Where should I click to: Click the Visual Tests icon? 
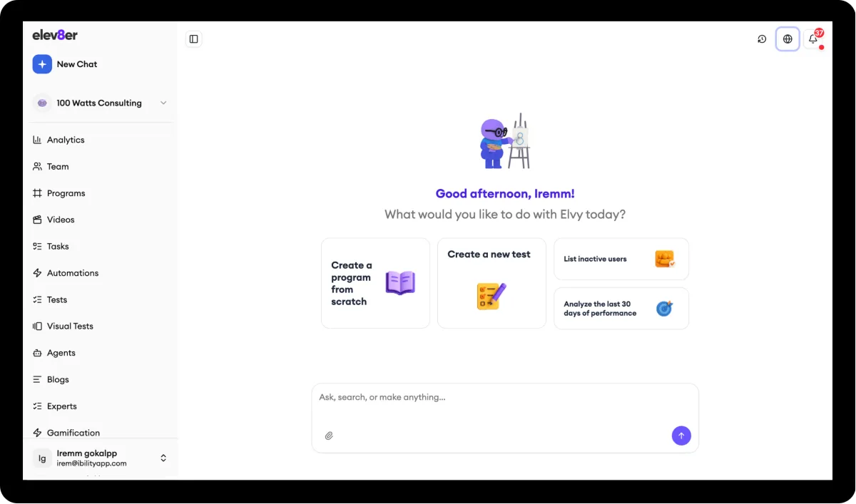point(37,326)
